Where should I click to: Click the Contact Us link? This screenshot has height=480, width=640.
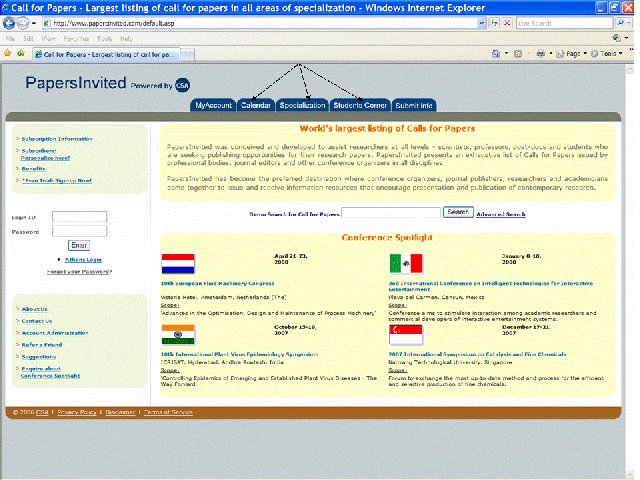[x=37, y=321]
